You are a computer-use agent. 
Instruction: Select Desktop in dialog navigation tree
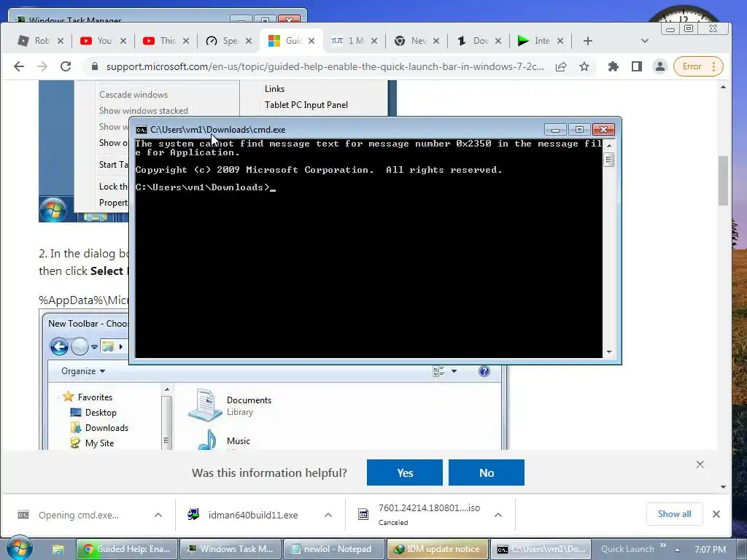point(101,413)
